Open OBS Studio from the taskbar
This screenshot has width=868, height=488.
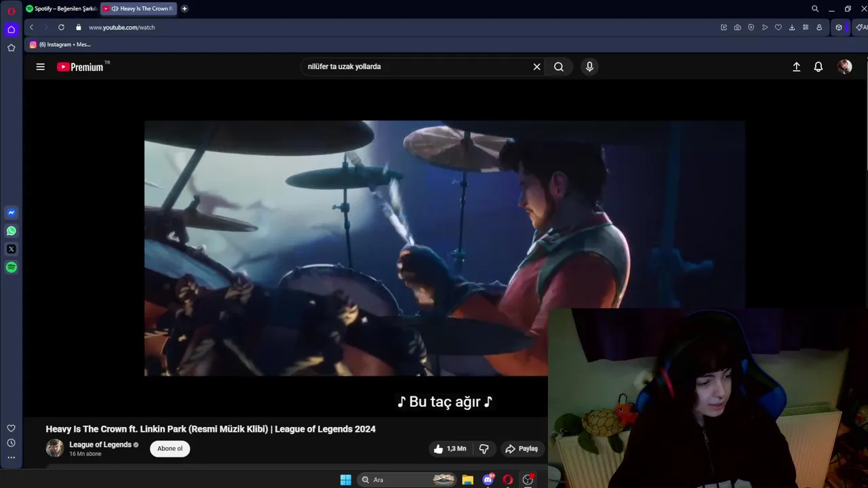[528, 480]
